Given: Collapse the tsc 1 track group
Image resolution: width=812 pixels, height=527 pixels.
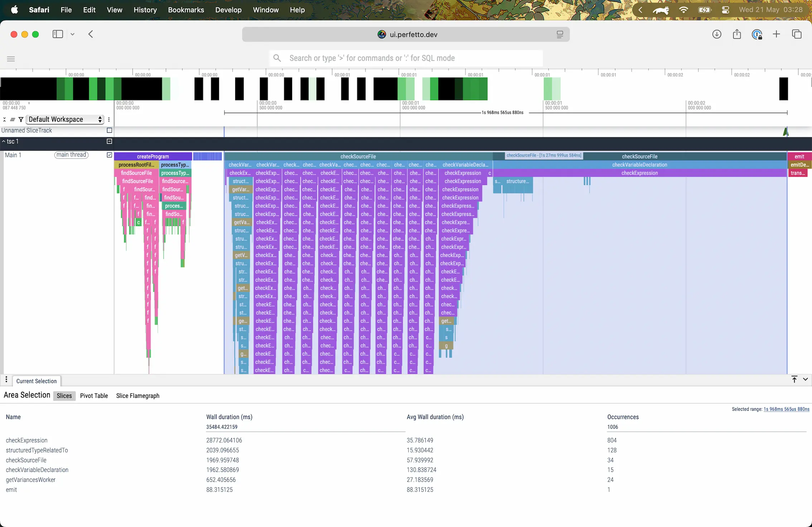Looking at the screenshot, I should coord(4,141).
